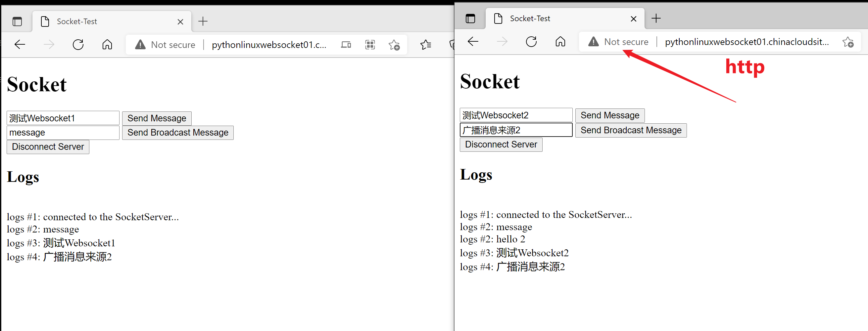Focus the 测试Websocket1 text field
This screenshot has width=868, height=331.
(x=63, y=118)
